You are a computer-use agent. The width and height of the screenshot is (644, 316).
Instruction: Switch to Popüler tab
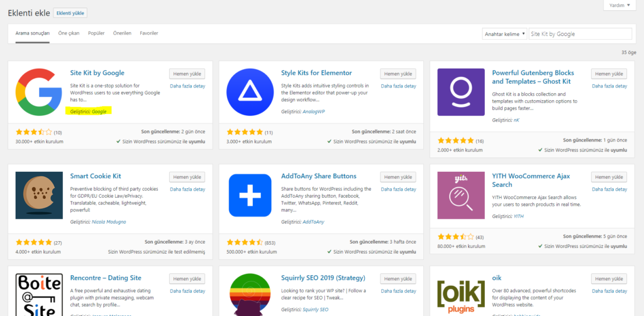[96, 33]
